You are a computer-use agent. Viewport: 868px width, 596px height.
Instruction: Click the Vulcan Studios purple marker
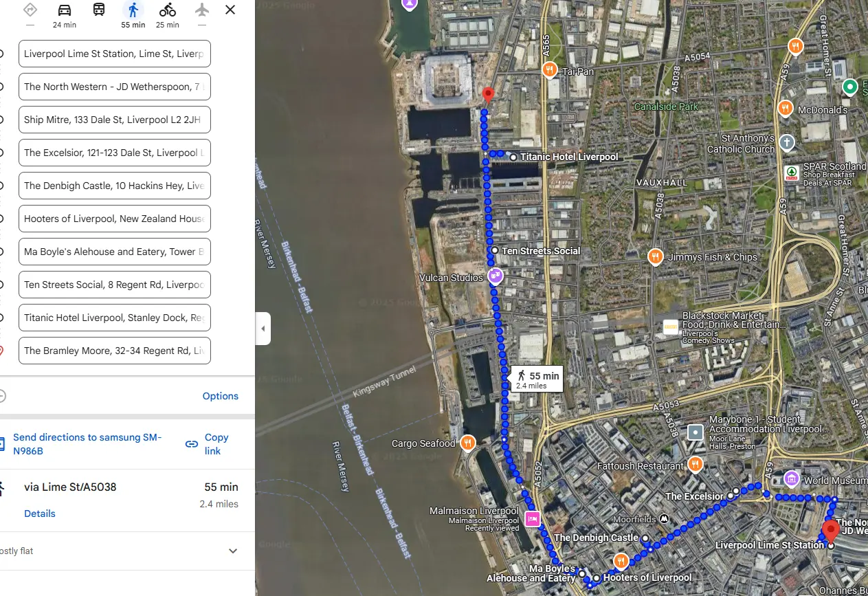click(495, 276)
